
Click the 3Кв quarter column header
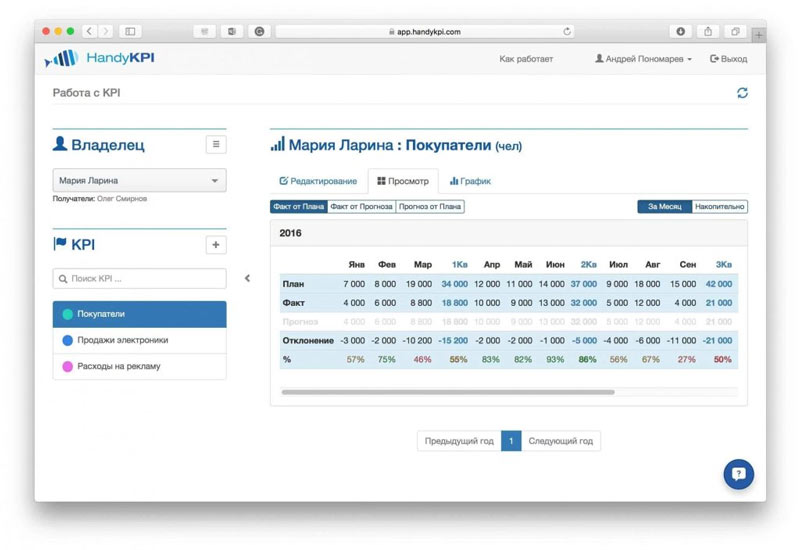(723, 264)
